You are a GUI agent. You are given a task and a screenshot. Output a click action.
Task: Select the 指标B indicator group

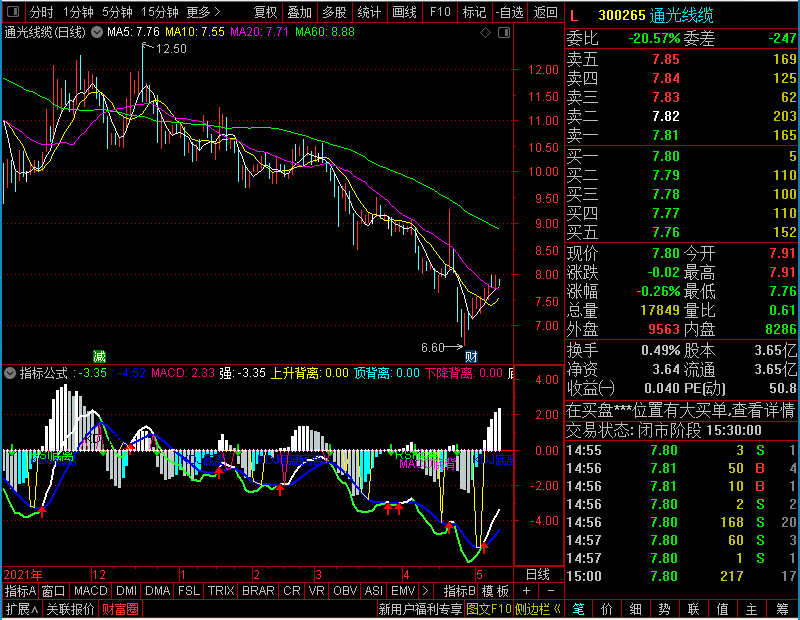click(x=459, y=591)
